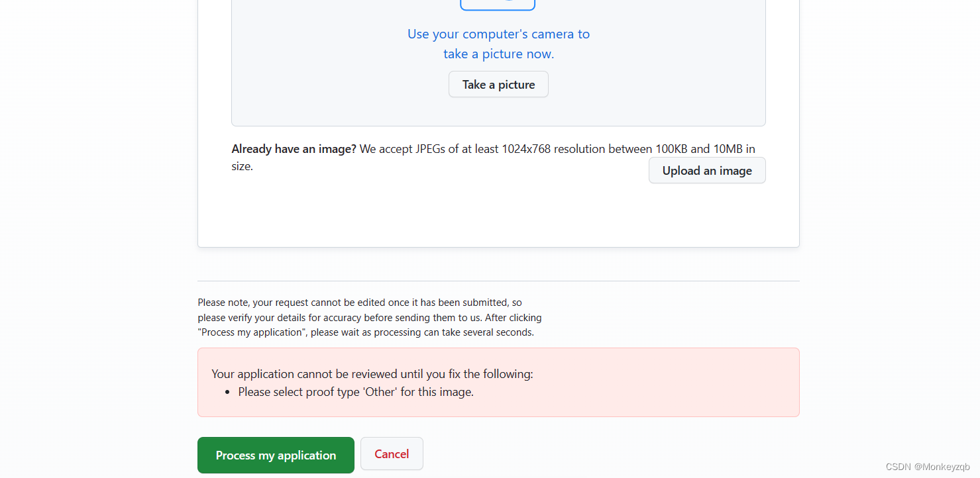
Task: Click the horizontal divider above the notes
Action: coord(498,280)
